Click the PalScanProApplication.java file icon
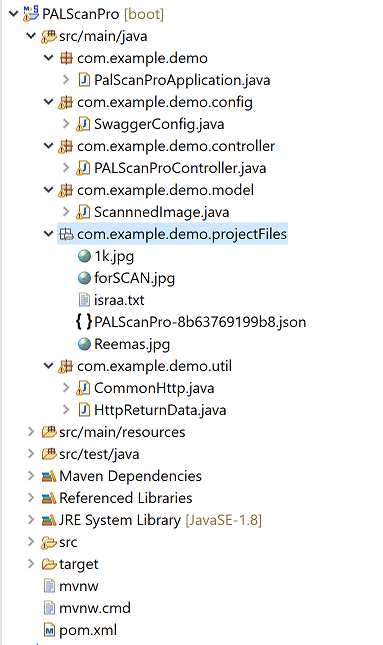Viewport: 383px width, 645px height. (x=84, y=80)
